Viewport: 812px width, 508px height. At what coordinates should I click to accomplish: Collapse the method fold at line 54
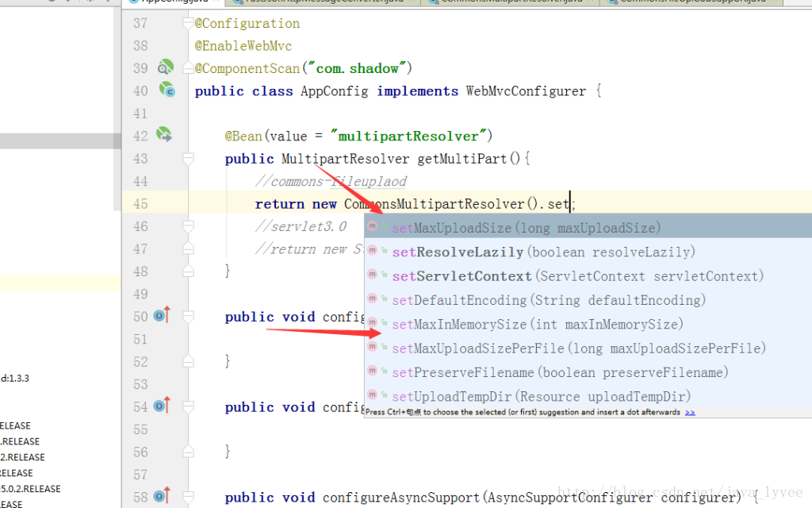(189, 406)
